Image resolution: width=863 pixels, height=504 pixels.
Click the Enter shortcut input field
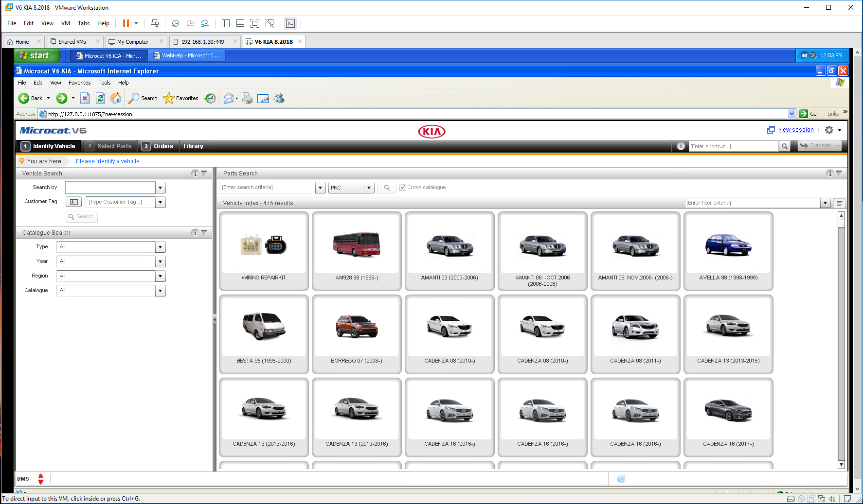coord(734,146)
